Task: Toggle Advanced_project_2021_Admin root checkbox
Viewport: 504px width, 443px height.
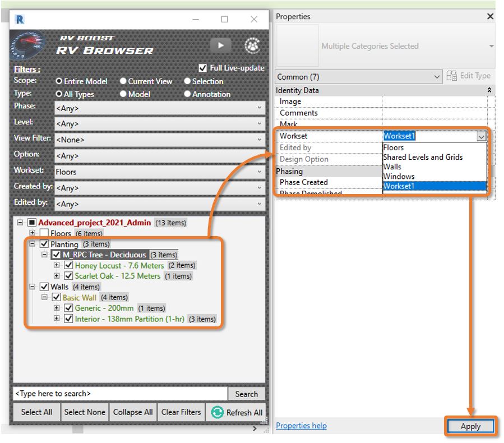Action: pos(32,223)
